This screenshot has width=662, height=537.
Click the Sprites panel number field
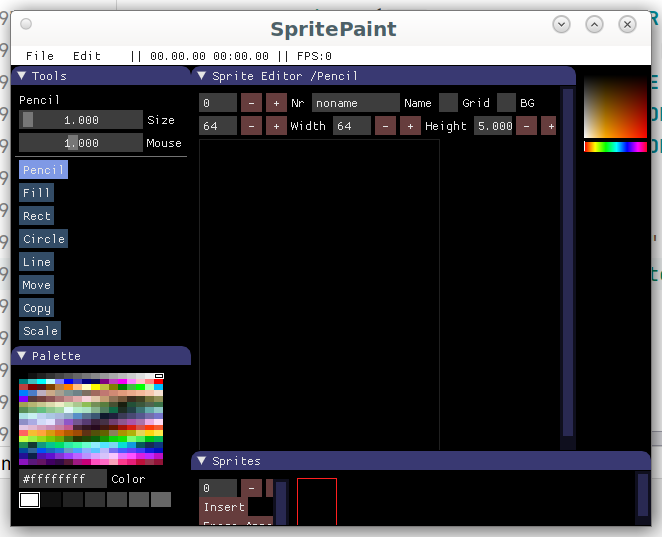tap(218, 488)
